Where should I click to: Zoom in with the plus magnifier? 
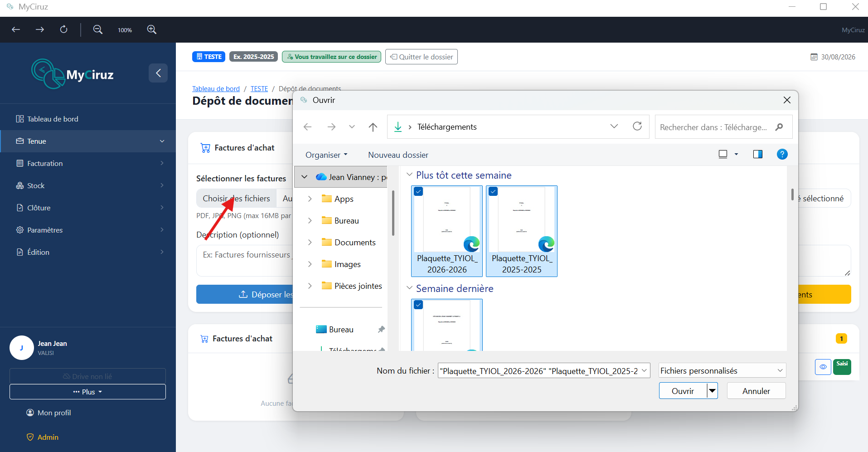[152, 29]
